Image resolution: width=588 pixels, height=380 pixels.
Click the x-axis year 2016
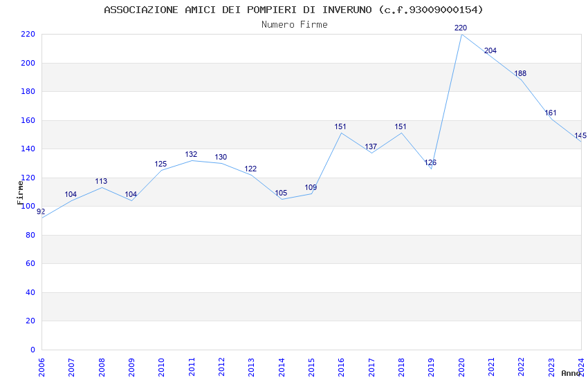pyautogui.click(x=342, y=367)
